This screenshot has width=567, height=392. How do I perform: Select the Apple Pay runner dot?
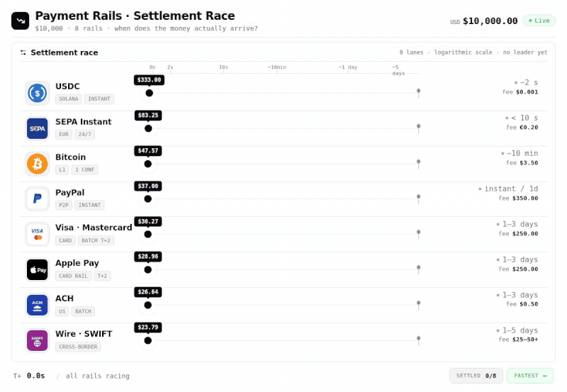tap(148, 270)
